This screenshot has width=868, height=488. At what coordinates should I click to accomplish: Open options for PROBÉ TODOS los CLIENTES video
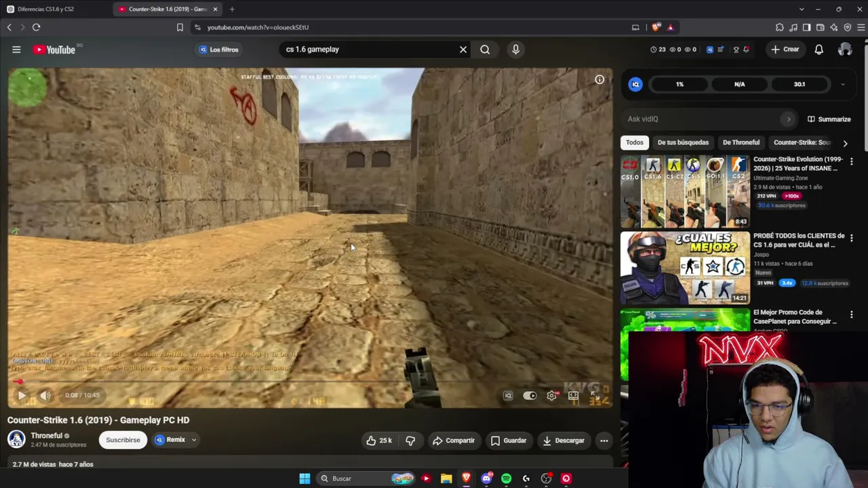tap(852, 238)
